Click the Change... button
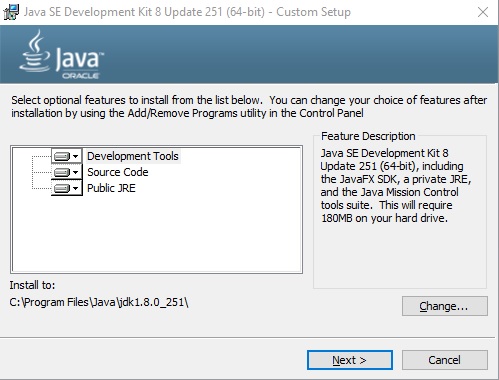Screen dimensions: 499x380 click(445, 306)
